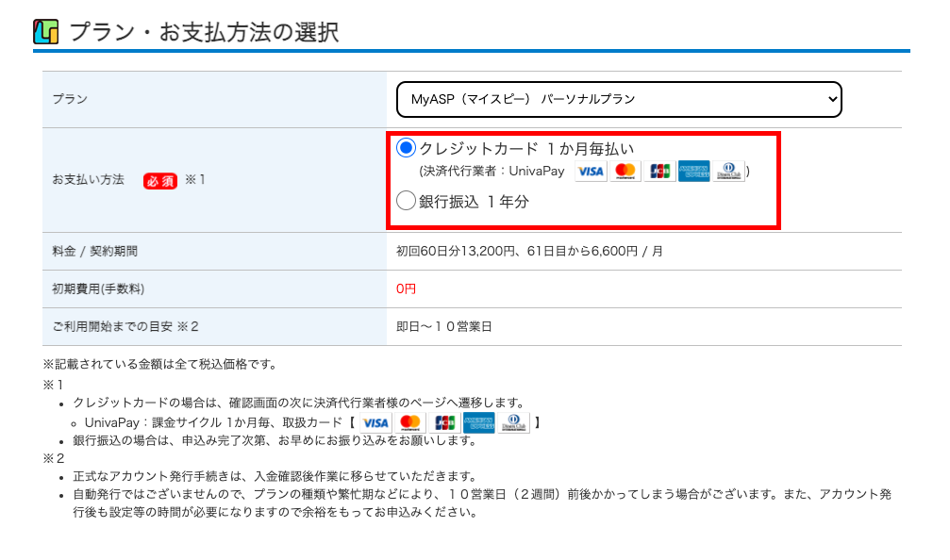Click the red 0円 initial fee value
This screenshot has width=950, height=560.
point(406,288)
